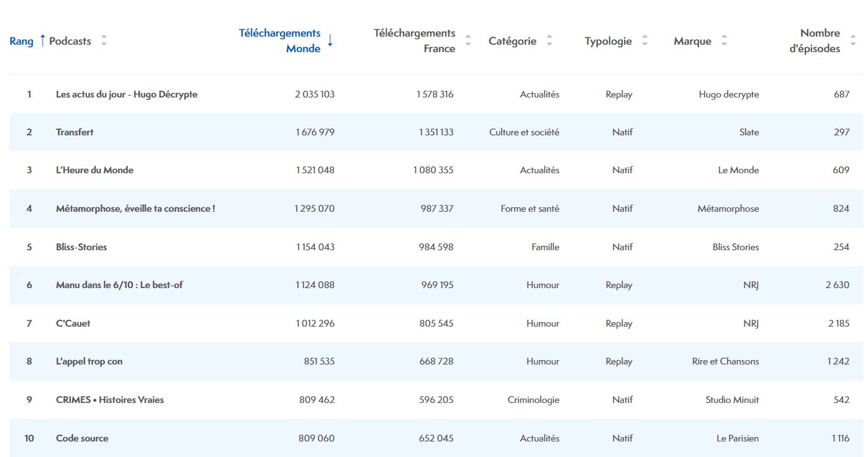Click France downloads value 969 195

click(436, 285)
